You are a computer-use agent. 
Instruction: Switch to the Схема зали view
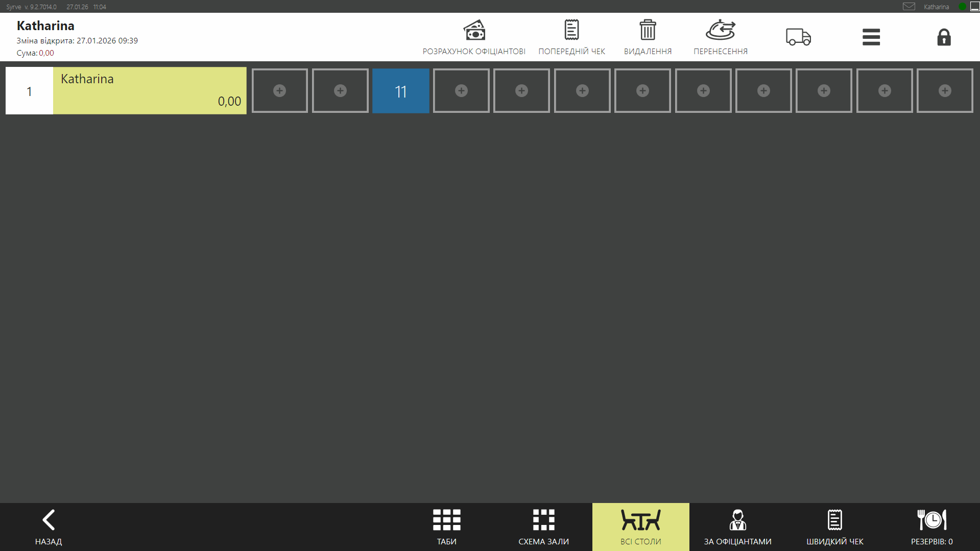point(543,527)
